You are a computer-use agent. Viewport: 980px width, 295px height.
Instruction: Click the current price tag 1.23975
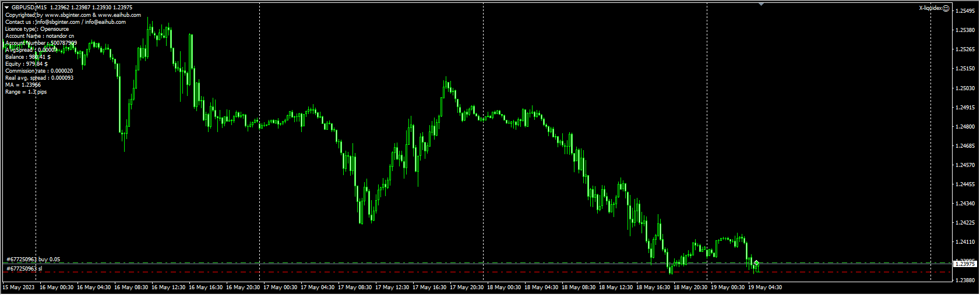(x=965, y=264)
